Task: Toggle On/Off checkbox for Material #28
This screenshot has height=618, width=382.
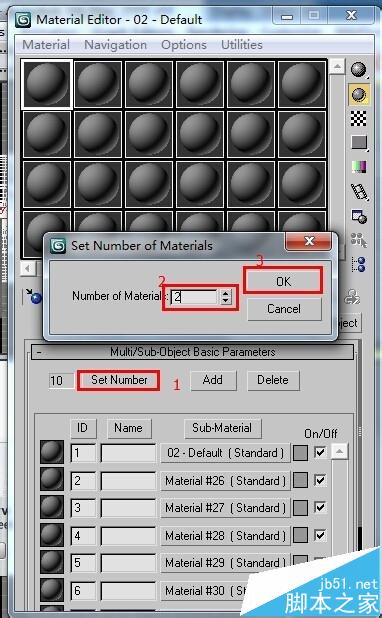Action: [320, 535]
